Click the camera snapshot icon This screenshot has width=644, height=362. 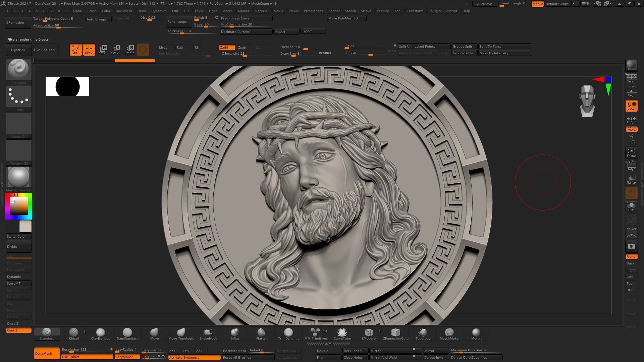pyautogui.click(x=631, y=246)
